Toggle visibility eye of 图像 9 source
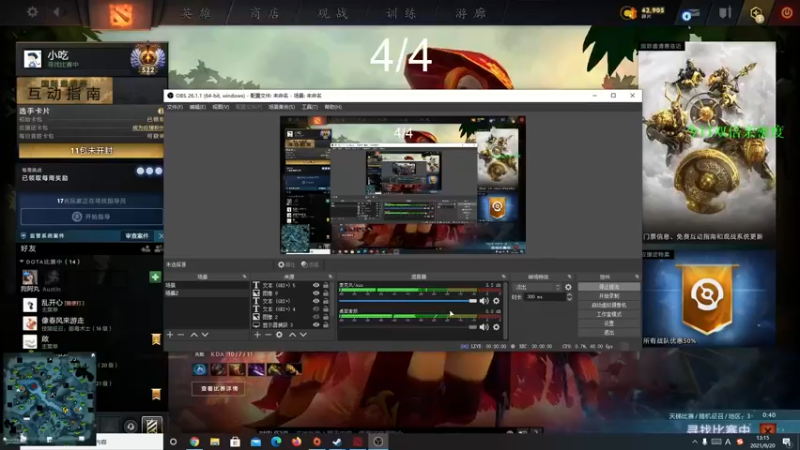 316,293
